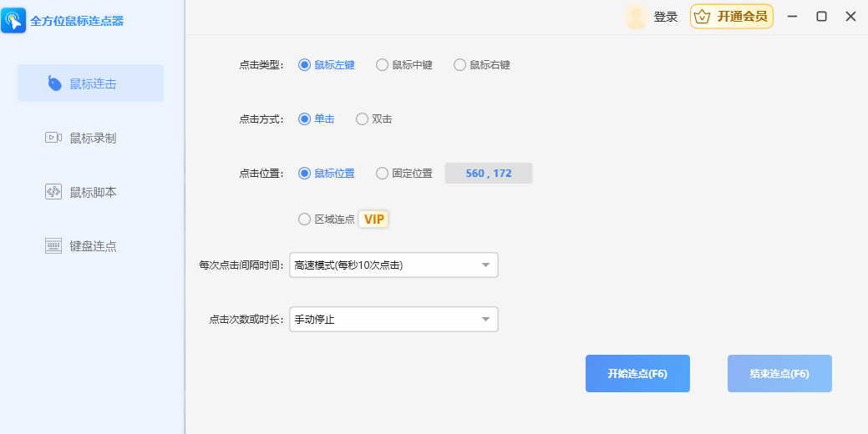Click 开始连点(F6) button

click(x=637, y=374)
